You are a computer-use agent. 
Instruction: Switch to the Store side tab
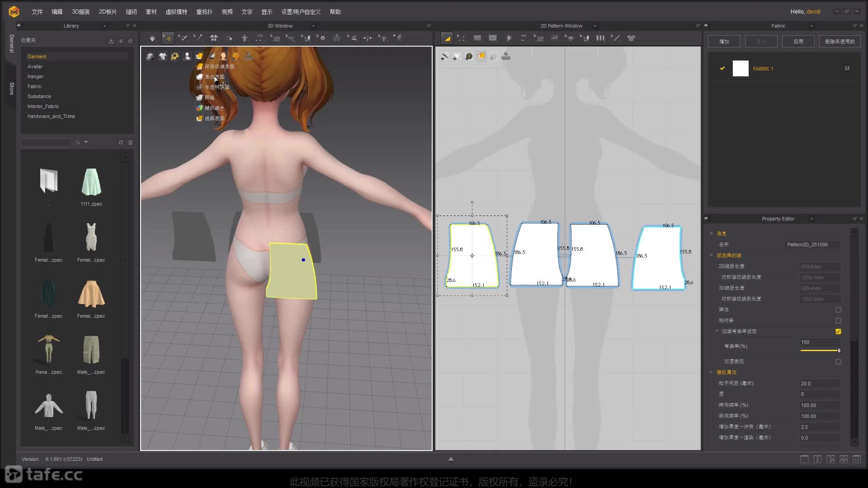11,89
